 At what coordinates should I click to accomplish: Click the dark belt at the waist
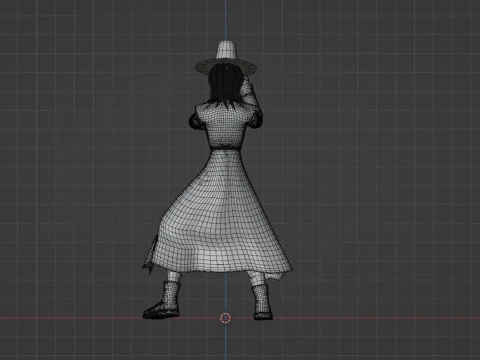226,147
